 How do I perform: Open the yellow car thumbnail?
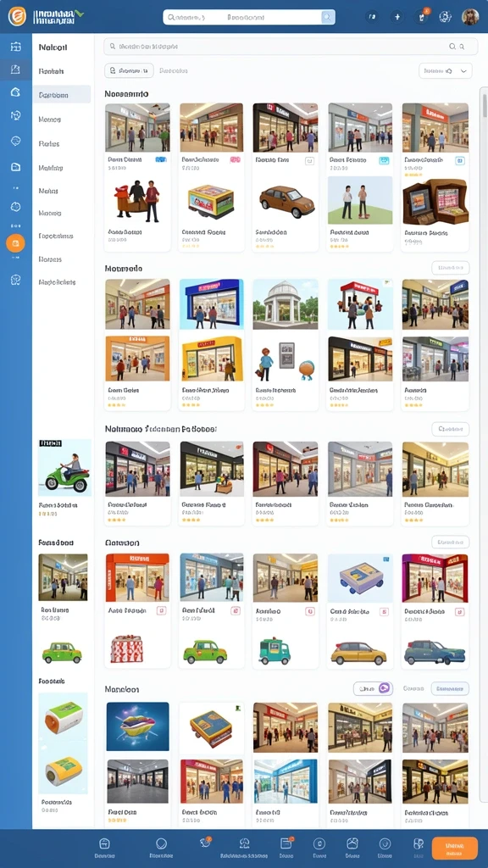point(358,654)
